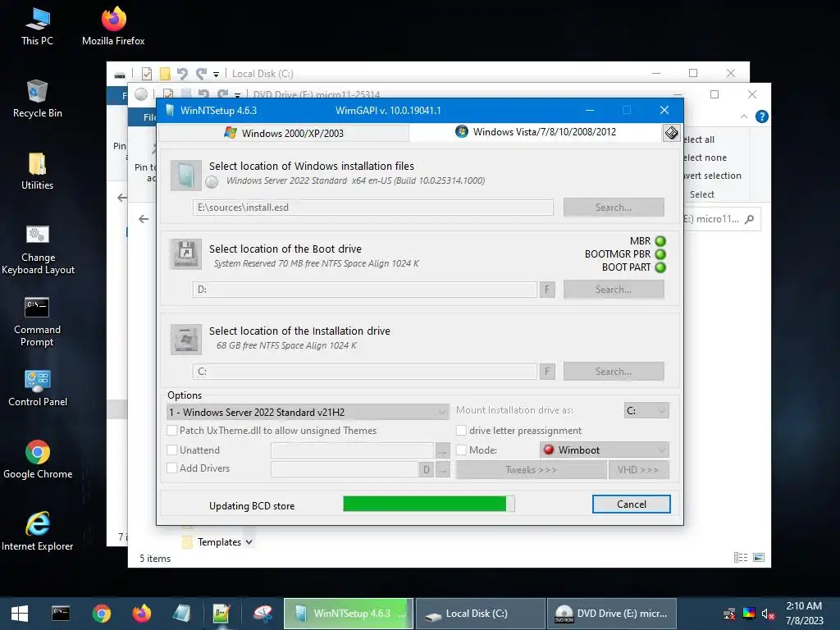Click the BOOT PART green status indicator
Viewport: 840px width, 630px height.
(660, 267)
